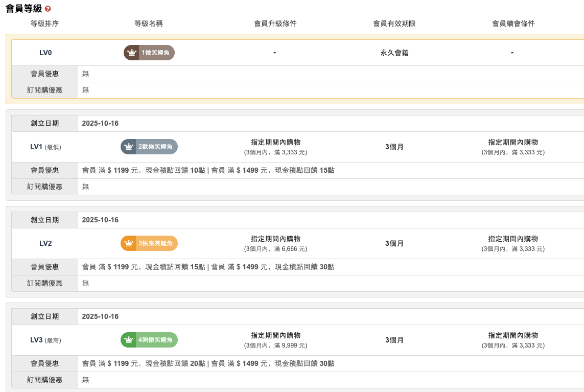Click the red help icon beside 會員等級
Screen dimensions: 584x392
48,9
